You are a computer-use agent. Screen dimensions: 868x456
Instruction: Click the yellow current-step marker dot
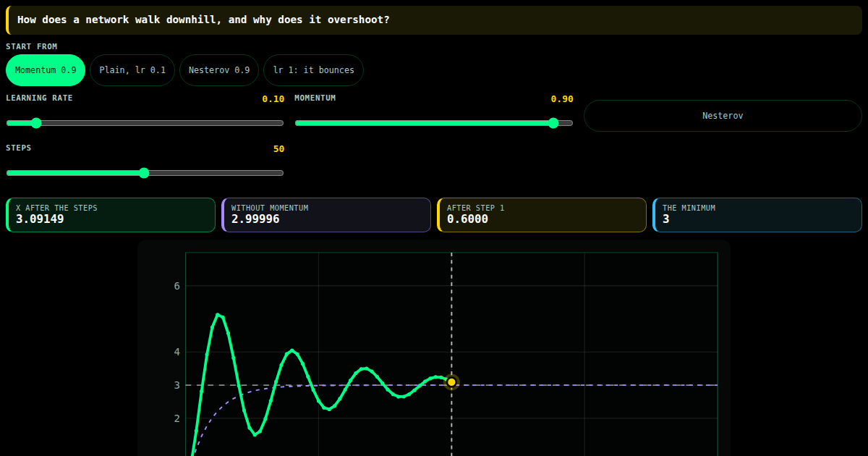click(x=451, y=382)
